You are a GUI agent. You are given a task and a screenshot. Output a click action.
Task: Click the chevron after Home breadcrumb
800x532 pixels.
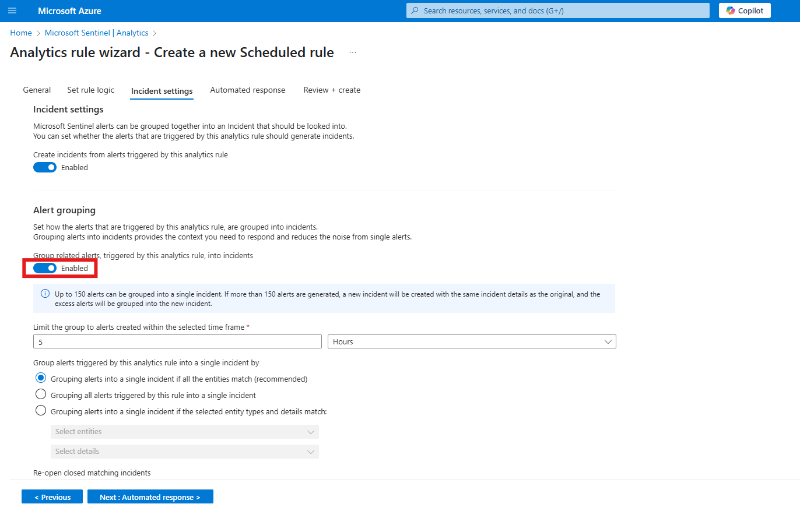point(38,33)
